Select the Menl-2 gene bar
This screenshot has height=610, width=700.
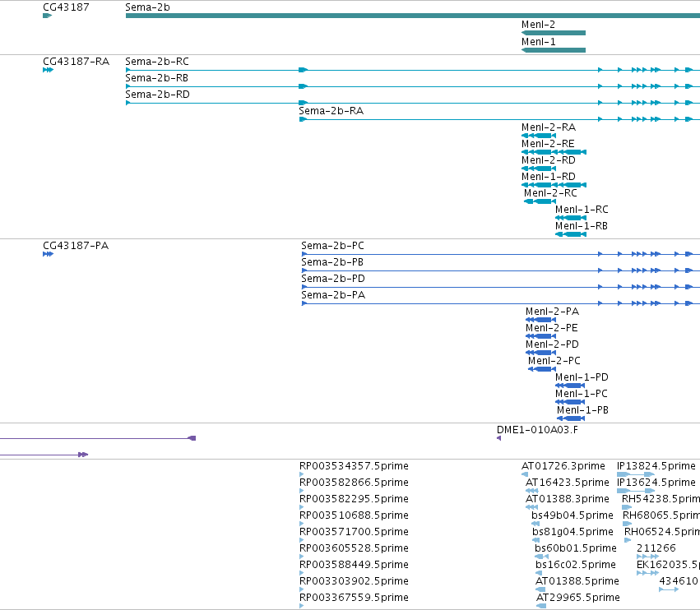(x=554, y=33)
